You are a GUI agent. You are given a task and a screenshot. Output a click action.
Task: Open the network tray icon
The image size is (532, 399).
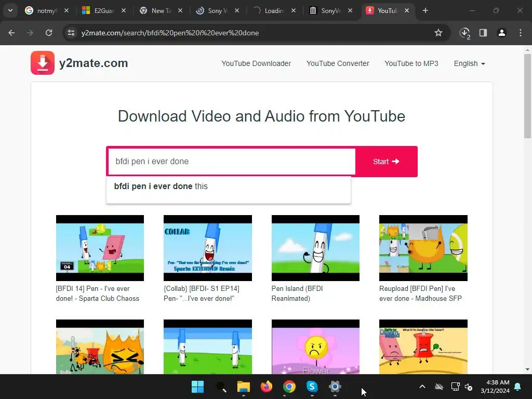(455, 387)
